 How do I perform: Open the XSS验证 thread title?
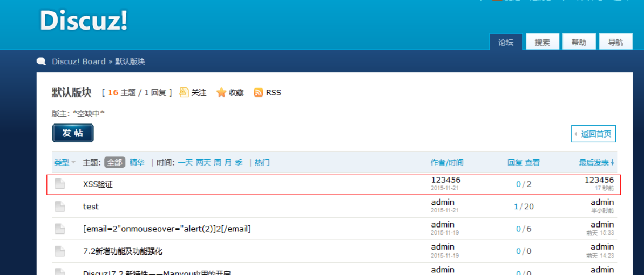[x=98, y=184]
